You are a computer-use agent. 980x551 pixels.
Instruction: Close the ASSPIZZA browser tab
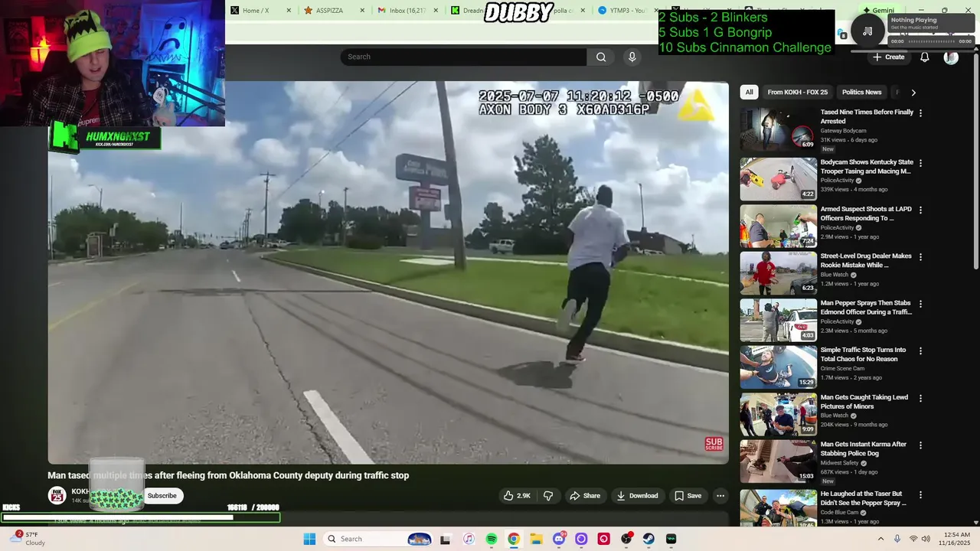(361, 10)
